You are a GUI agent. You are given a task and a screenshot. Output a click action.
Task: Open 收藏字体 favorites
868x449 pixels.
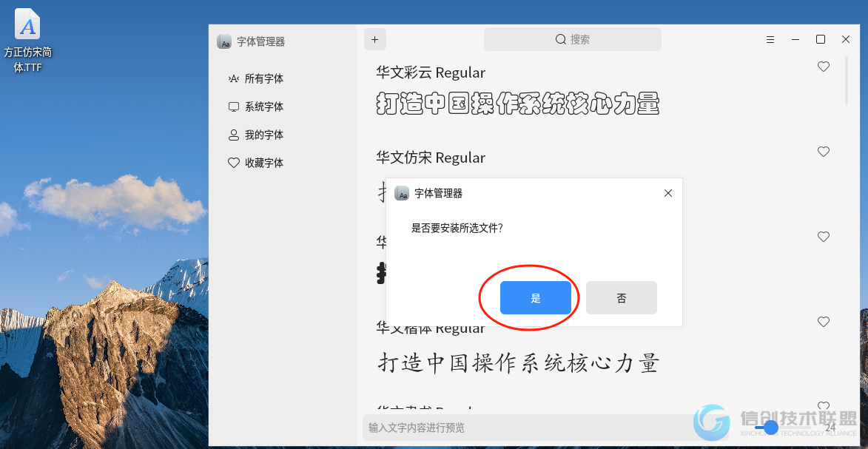tap(256, 163)
